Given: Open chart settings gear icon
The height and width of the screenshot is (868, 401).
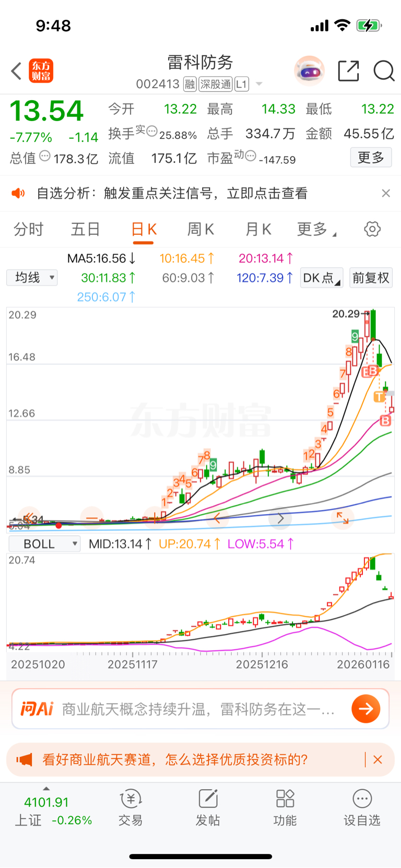Looking at the screenshot, I should [372, 229].
